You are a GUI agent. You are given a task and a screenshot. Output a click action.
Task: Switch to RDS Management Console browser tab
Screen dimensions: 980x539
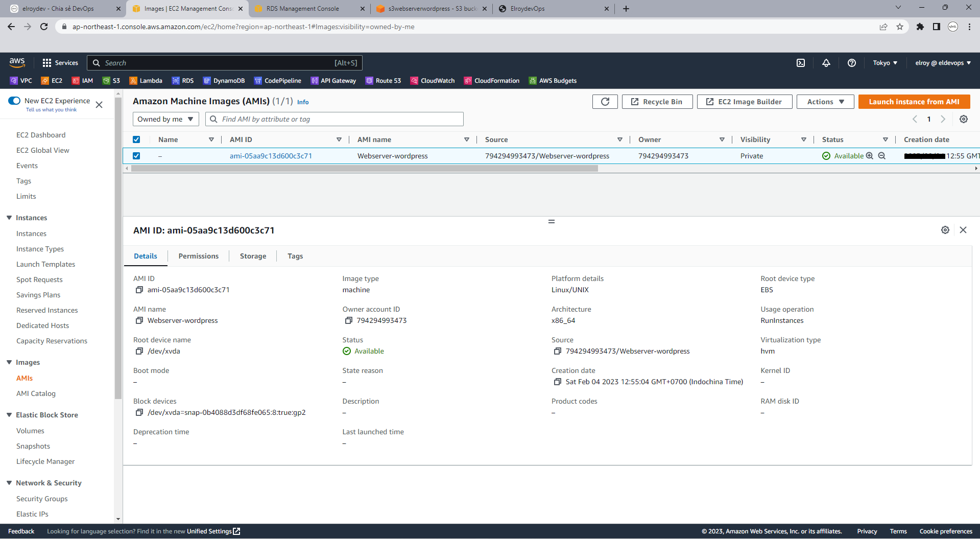point(309,9)
